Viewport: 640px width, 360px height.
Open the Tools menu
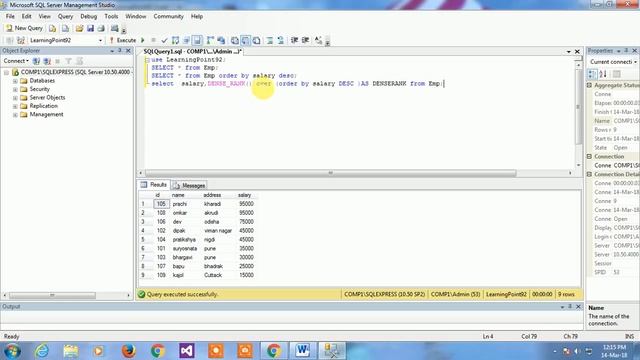tap(111, 16)
